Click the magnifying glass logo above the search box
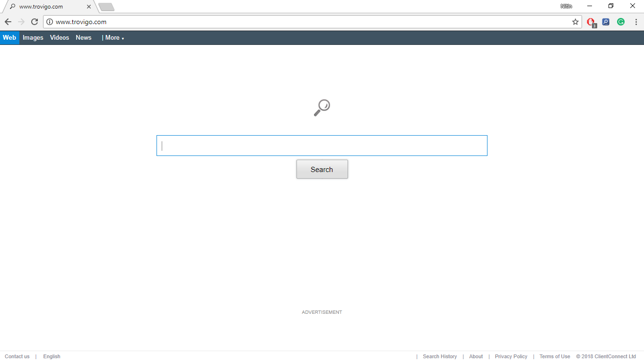The height and width of the screenshot is (362, 644). pos(322,107)
